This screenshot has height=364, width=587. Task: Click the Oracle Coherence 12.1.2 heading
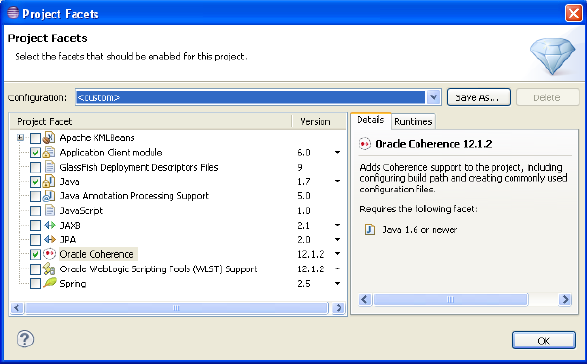pos(434,144)
